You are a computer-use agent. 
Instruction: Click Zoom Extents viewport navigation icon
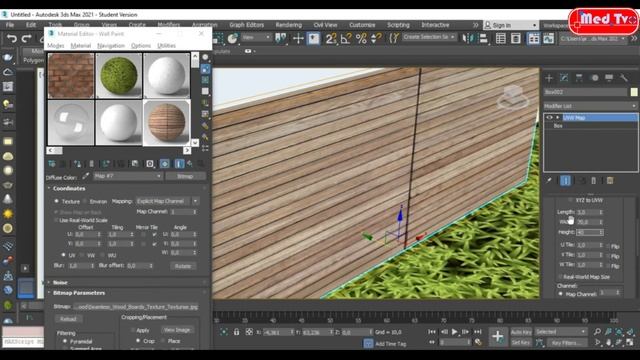coord(619,332)
